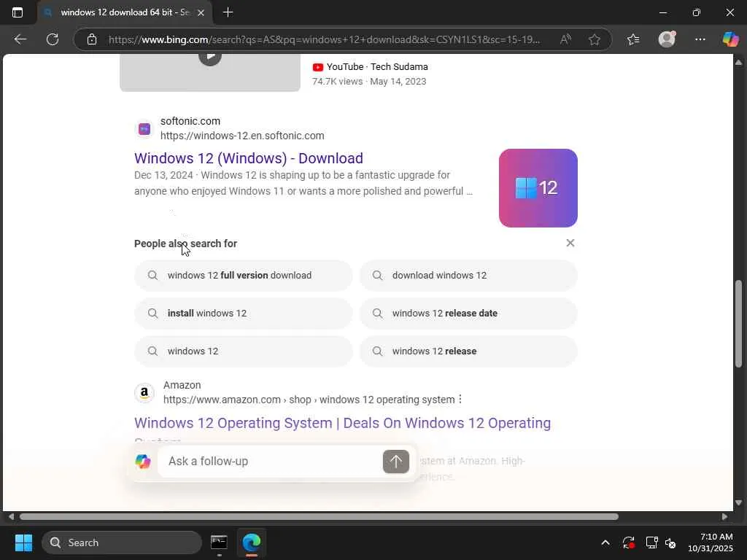Search install windows 12 suggestion

coord(244,314)
